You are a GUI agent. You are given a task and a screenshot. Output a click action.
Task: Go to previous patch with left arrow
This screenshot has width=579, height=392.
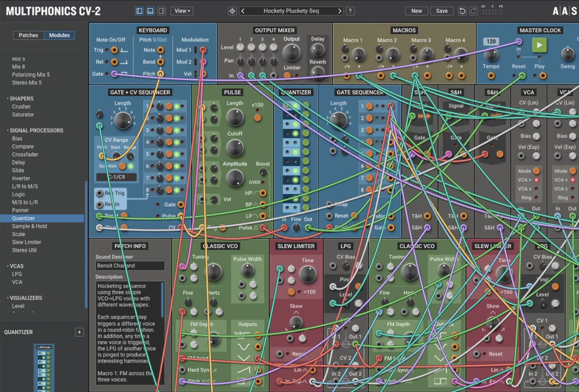click(243, 11)
